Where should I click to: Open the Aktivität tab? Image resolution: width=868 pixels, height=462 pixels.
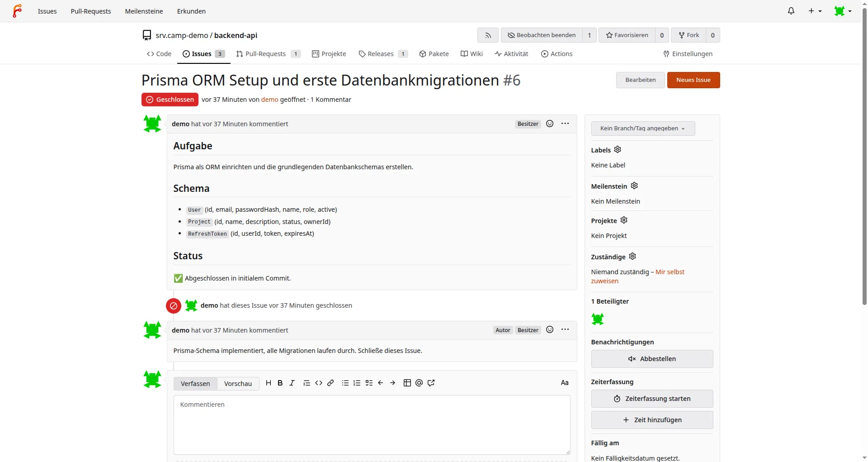(511, 54)
